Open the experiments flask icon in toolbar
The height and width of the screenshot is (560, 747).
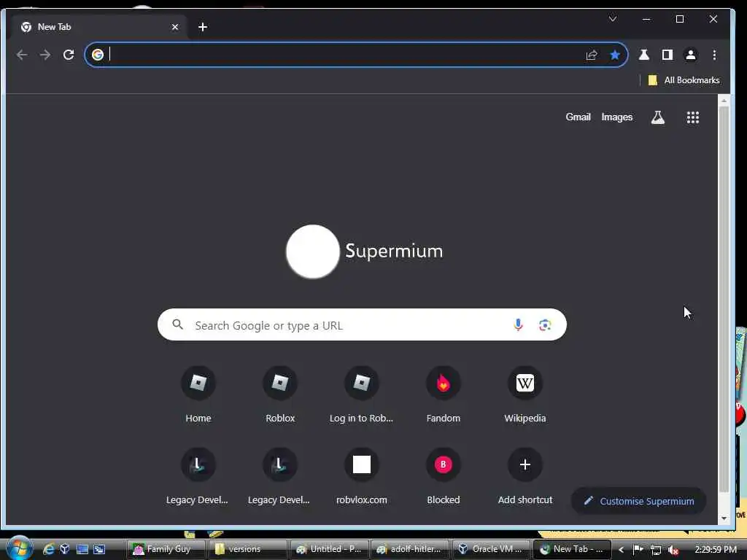[644, 55]
